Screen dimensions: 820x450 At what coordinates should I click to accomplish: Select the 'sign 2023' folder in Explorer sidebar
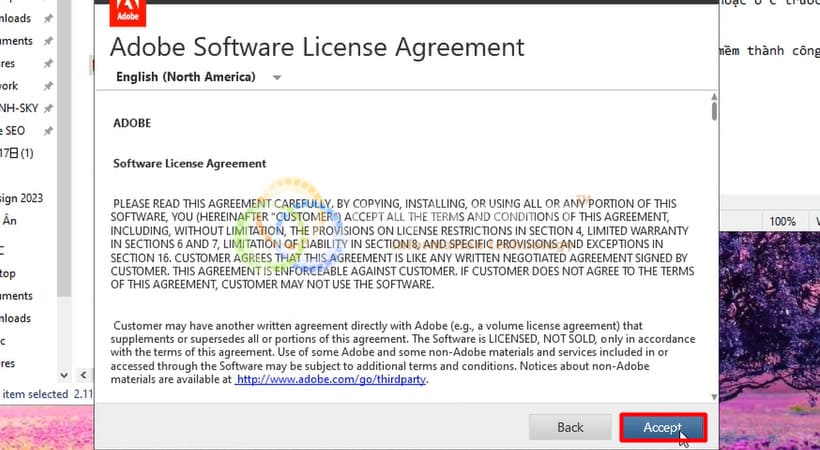(x=21, y=198)
